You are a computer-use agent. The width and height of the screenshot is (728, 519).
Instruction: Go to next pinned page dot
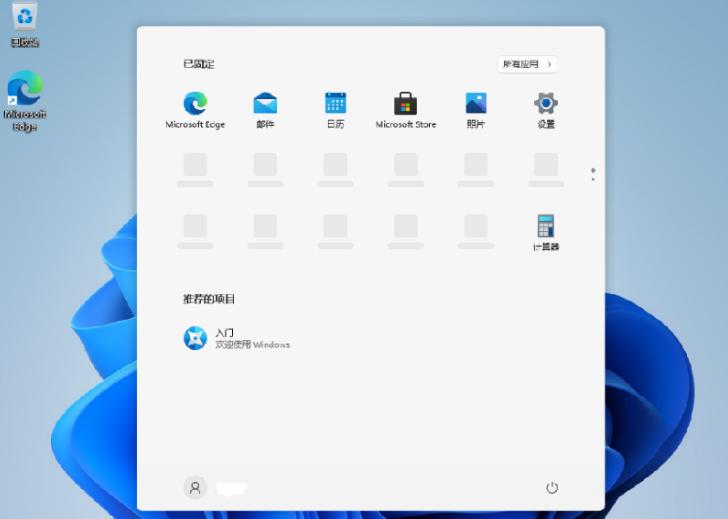click(x=593, y=179)
